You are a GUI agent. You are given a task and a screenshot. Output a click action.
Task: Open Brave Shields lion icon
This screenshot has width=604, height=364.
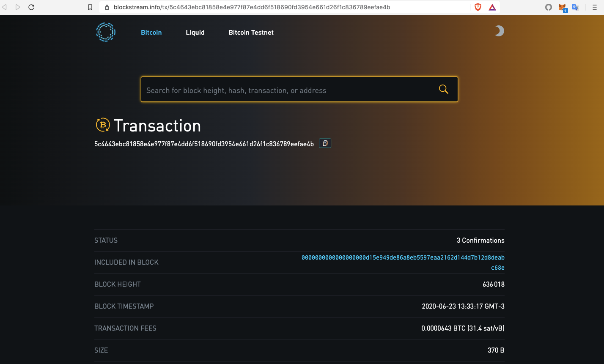coord(478,7)
